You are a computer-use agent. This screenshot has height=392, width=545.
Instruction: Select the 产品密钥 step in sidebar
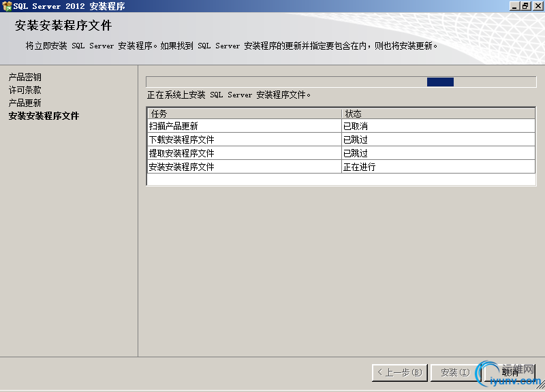click(25, 77)
